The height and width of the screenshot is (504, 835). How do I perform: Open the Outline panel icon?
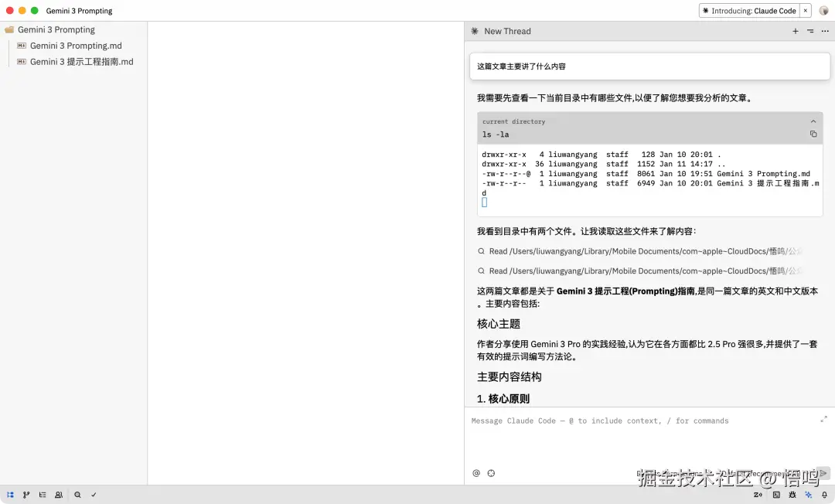point(42,495)
